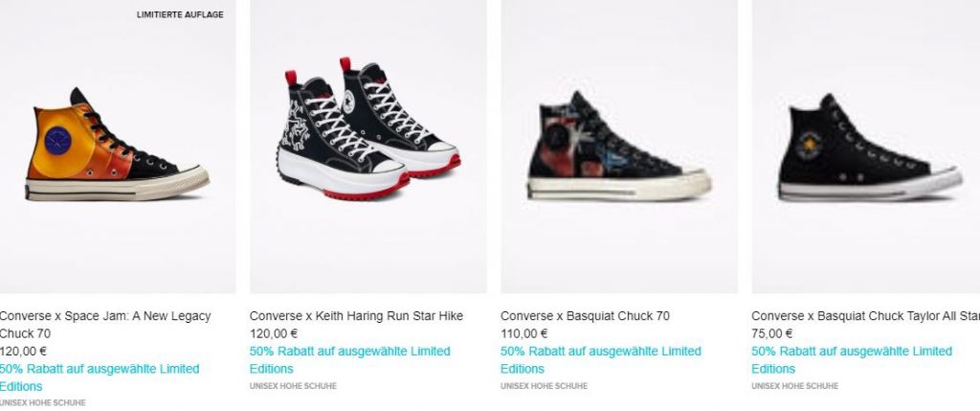
Task: Click the 110,00 € price of Basquiat Chuck 70
Action: [524, 334]
